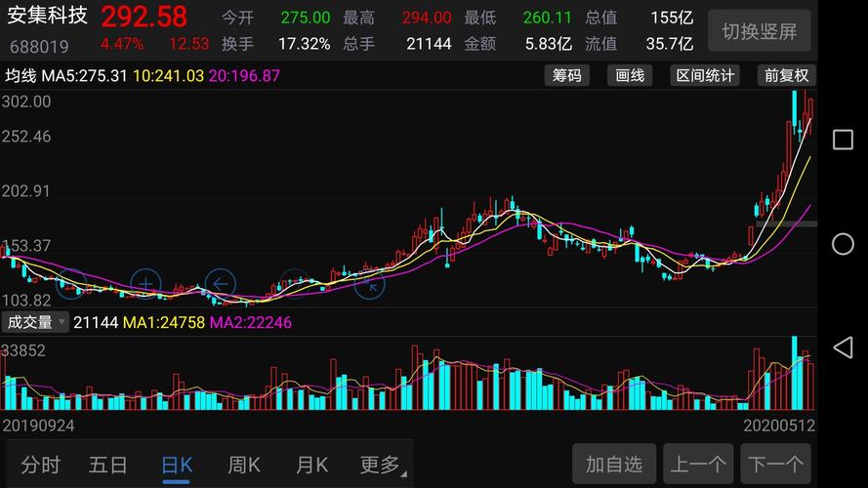Viewport: 868px width, 488px height.
Task: Switch to the 分时 tab
Action: point(40,465)
